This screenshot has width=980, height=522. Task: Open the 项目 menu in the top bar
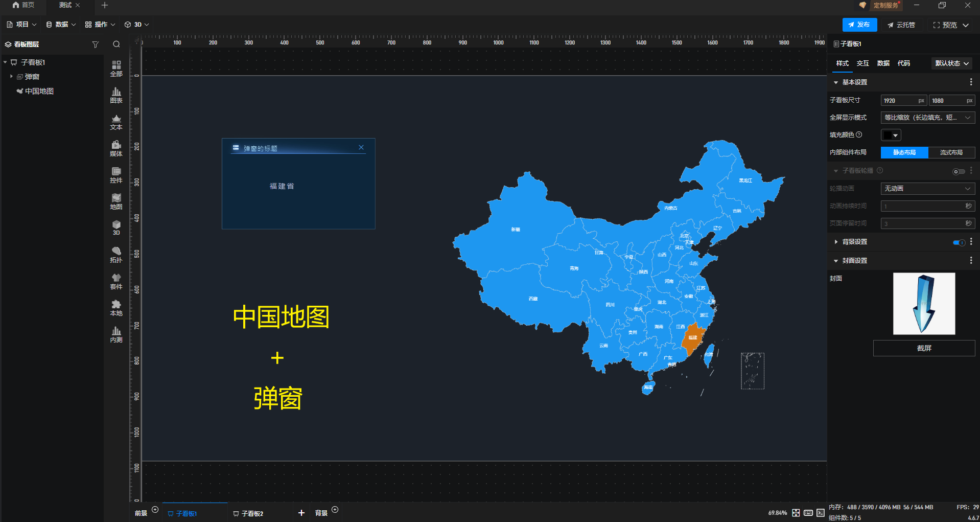point(21,24)
